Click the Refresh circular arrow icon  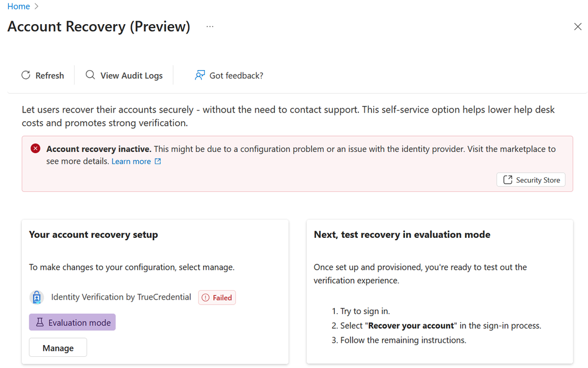click(x=26, y=75)
